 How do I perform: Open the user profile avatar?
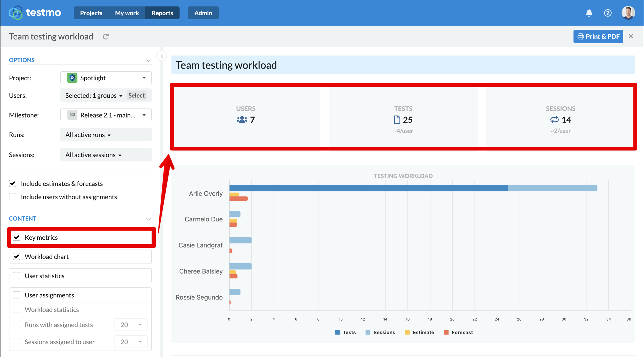(x=628, y=13)
